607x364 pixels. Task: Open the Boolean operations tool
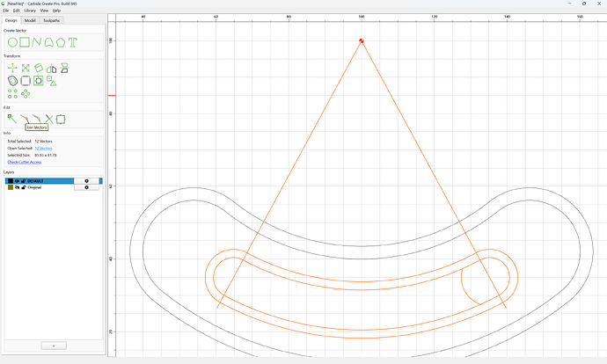tap(39, 81)
